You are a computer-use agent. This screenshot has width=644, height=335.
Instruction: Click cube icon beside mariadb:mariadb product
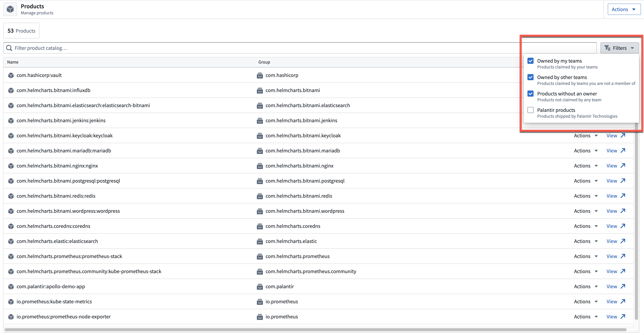coord(11,151)
